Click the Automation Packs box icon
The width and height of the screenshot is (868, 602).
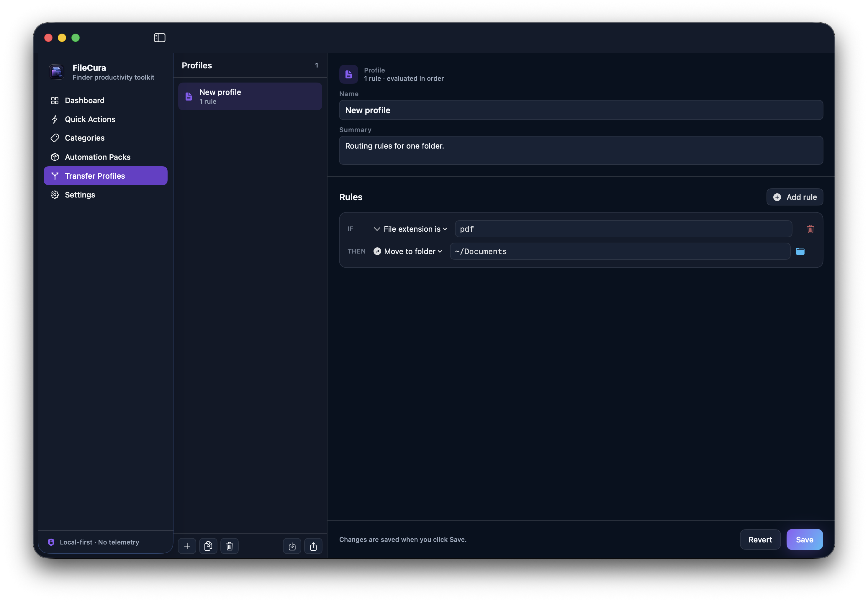click(x=55, y=157)
